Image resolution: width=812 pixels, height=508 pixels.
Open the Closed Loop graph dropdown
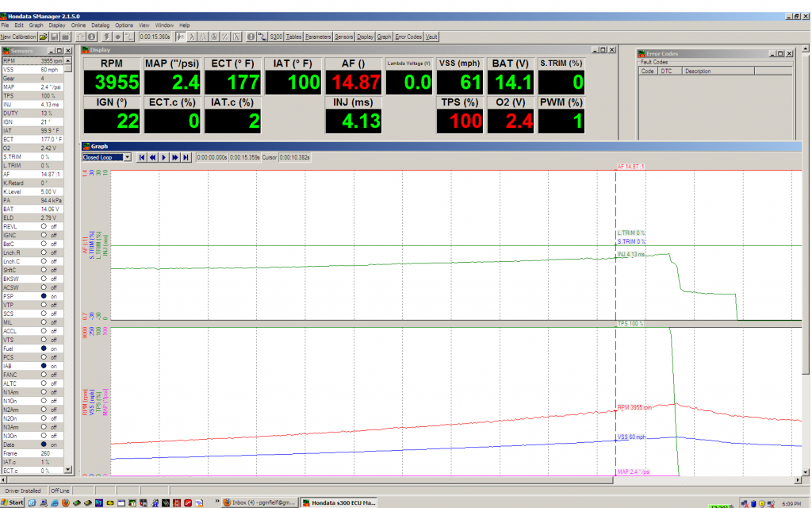click(128, 157)
